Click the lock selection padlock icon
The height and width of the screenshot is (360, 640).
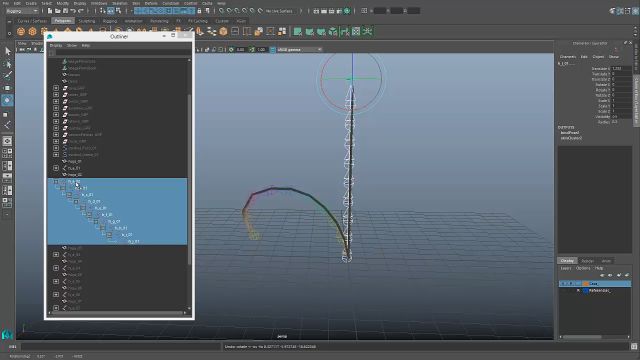[199, 11]
